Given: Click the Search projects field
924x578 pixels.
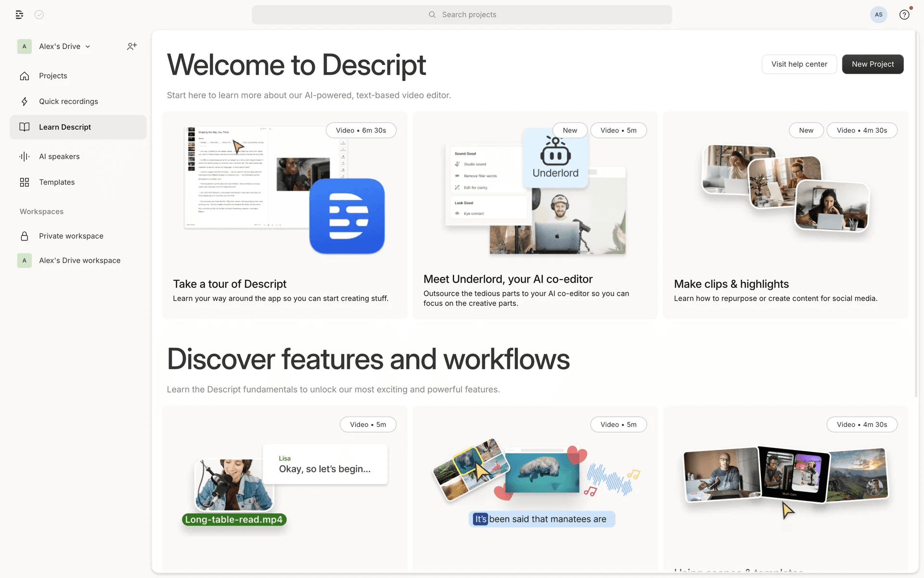Looking at the screenshot, I should [462, 14].
